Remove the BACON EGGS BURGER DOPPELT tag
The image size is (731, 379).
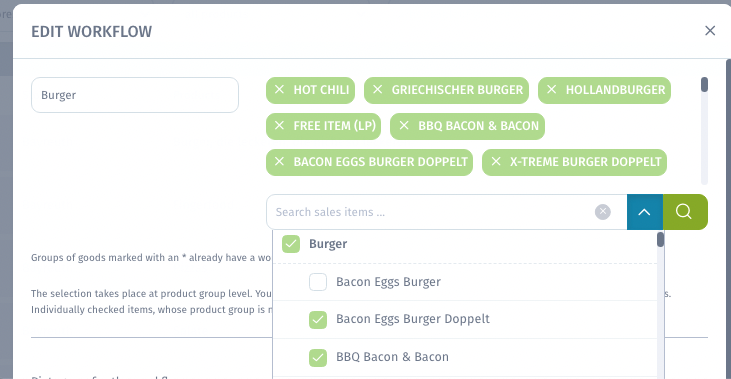click(x=279, y=161)
